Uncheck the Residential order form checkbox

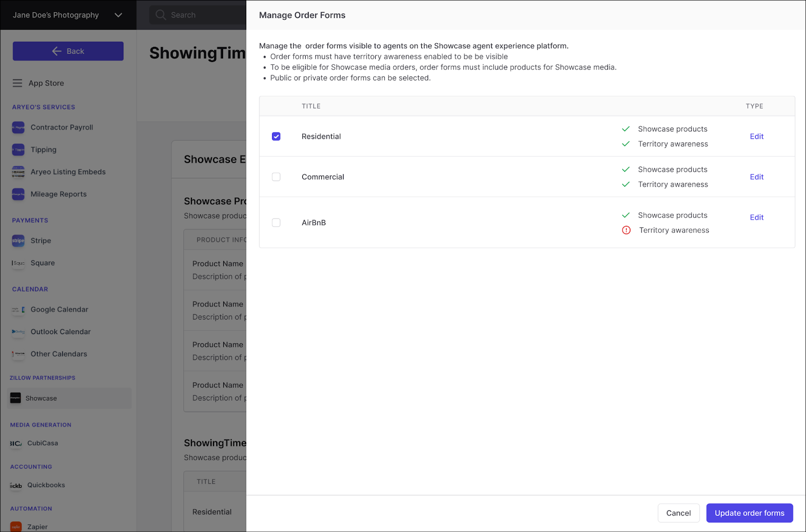click(x=276, y=136)
